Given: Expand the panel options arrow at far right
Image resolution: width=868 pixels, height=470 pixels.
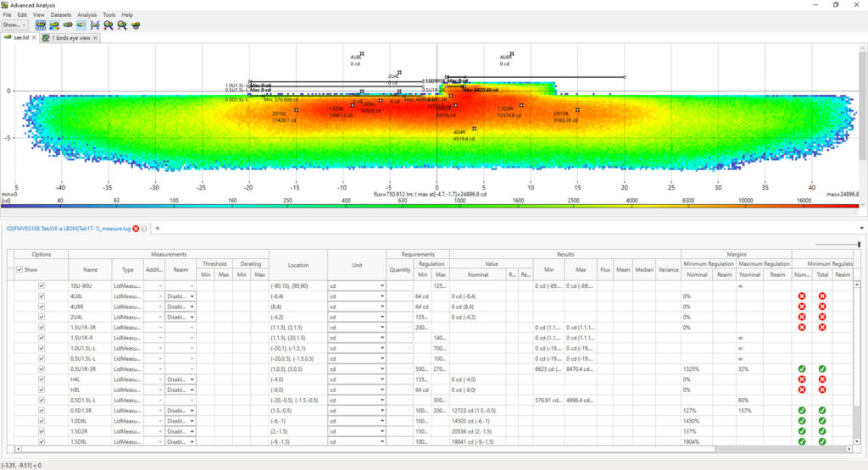Looking at the screenshot, I should coord(861,228).
